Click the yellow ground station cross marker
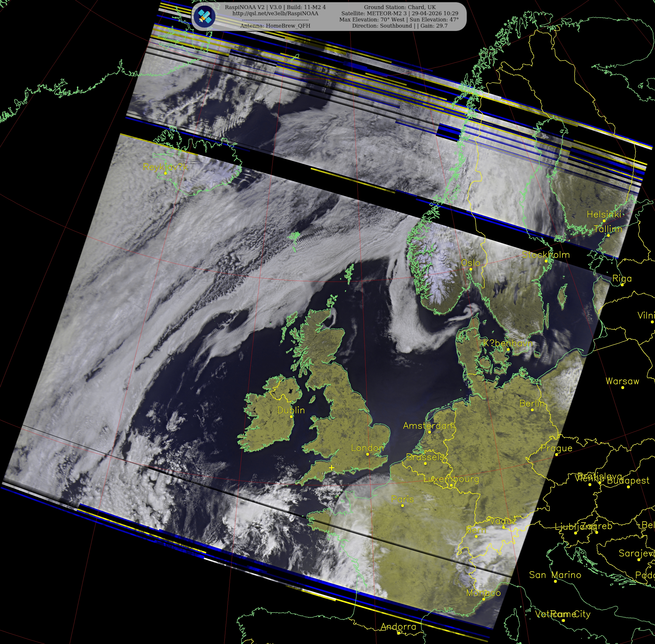655x644 pixels. point(332,468)
